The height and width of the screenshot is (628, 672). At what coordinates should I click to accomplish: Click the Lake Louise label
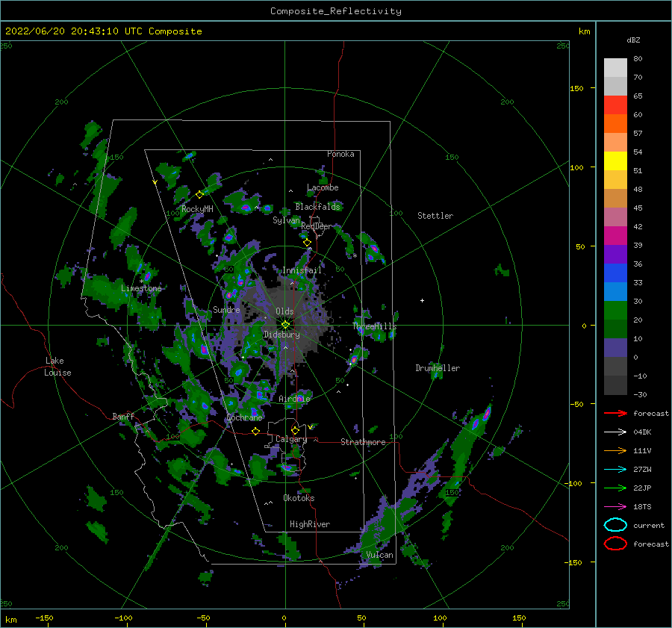[x=57, y=367]
